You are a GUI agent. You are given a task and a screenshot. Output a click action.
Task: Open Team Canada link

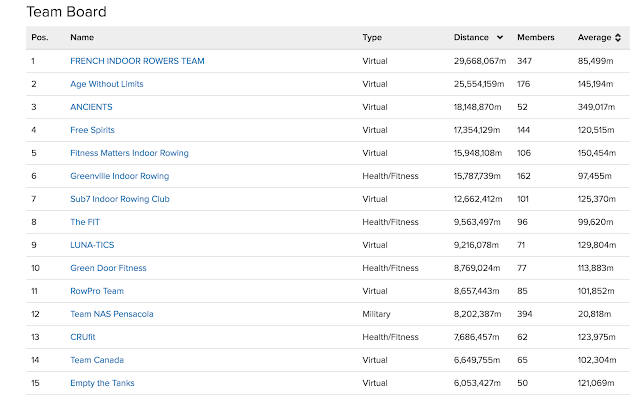pos(97,360)
